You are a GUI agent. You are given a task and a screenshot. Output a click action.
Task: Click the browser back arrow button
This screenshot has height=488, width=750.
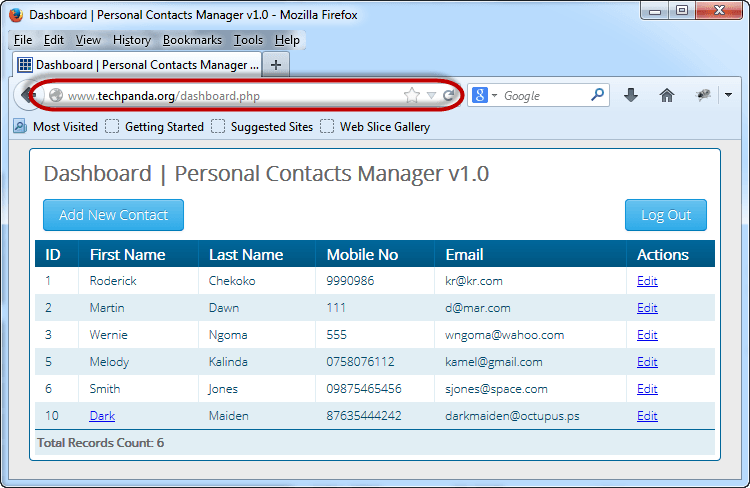tap(24, 95)
